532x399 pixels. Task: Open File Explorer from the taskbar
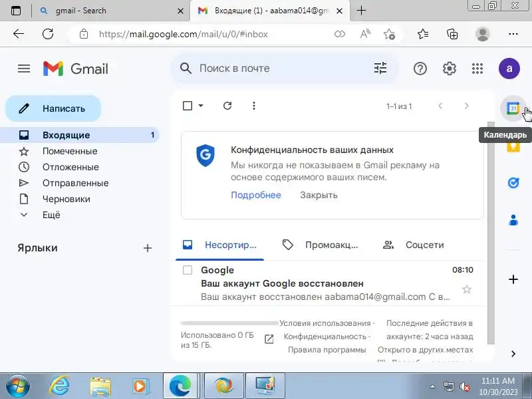click(100, 386)
